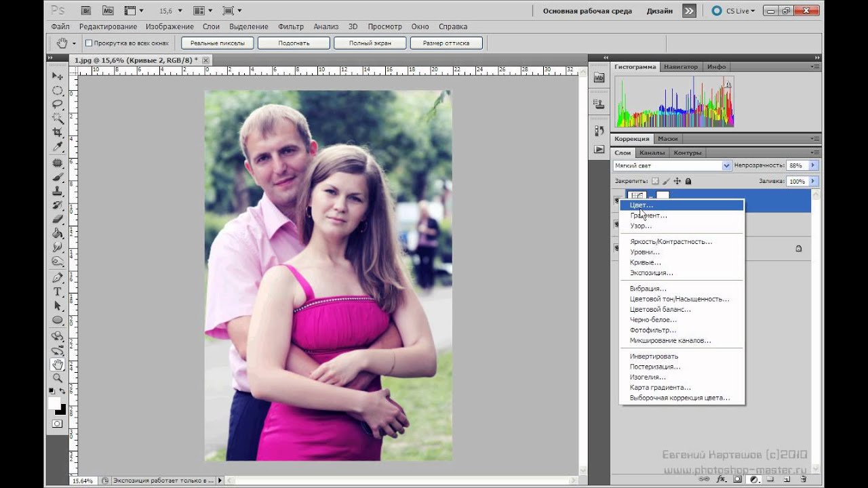Open the layer styles fx menu
The width and height of the screenshot is (868, 488).
[x=722, y=479]
